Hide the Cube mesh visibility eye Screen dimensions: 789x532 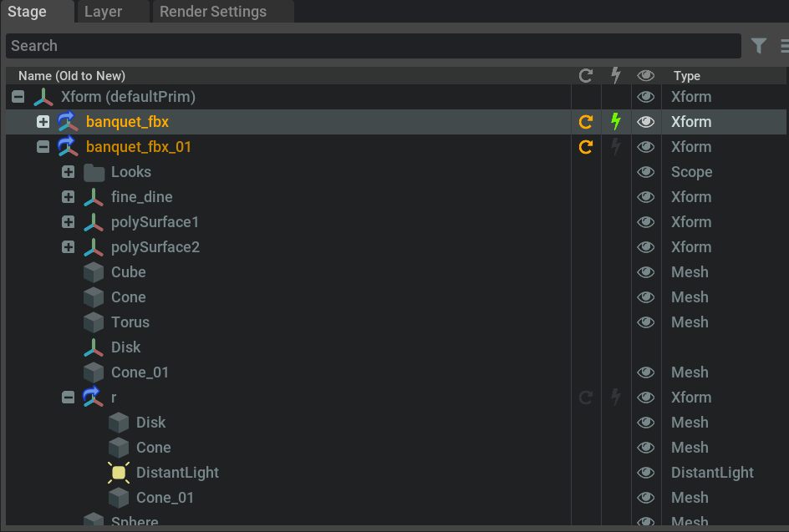point(645,272)
